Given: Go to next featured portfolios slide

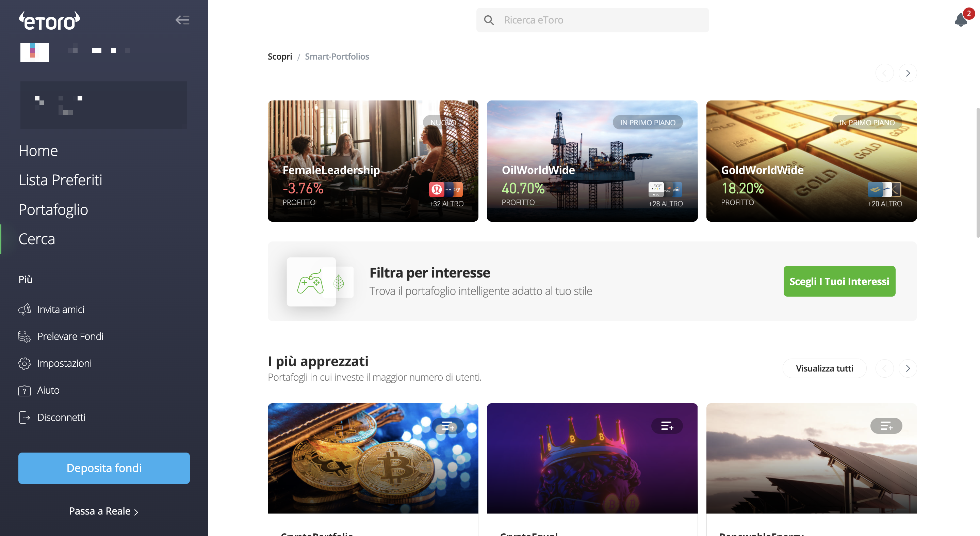Looking at the screenshot, I should click(x=908, y=73).
